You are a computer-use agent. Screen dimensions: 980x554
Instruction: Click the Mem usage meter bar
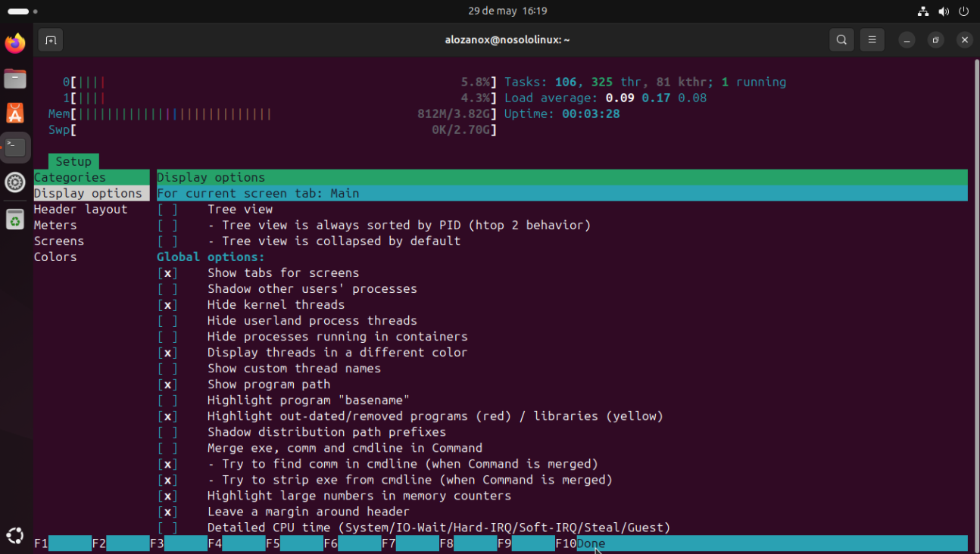(174, 114)
